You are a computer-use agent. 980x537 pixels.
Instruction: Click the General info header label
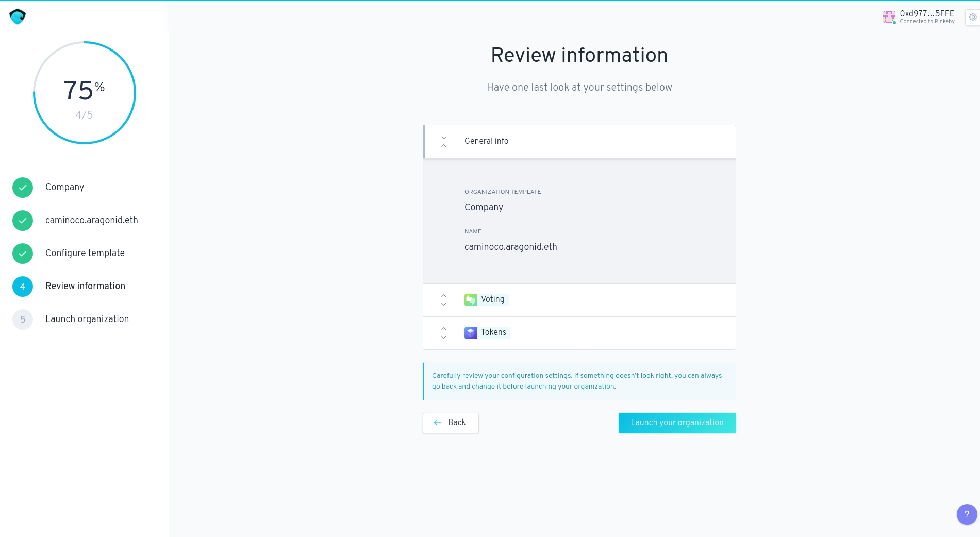486,141
